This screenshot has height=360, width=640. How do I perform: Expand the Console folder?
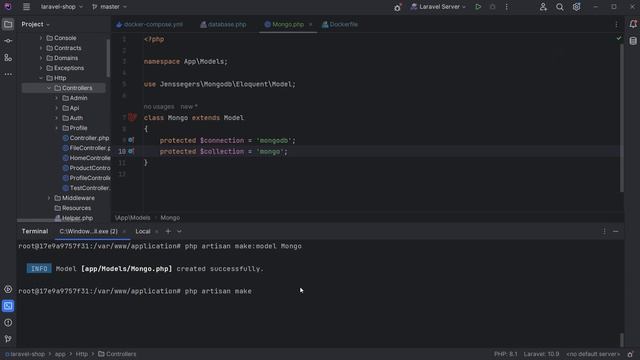pos(41,38)
